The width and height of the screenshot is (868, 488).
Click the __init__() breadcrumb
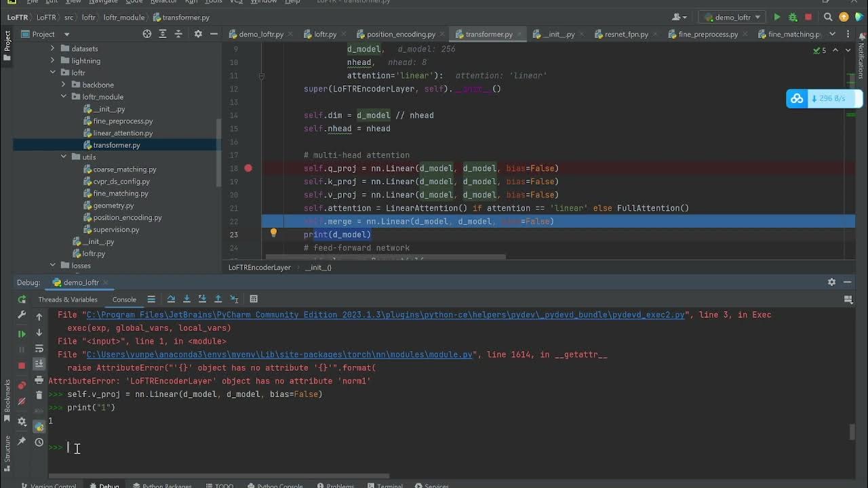(x=318, y=268)
